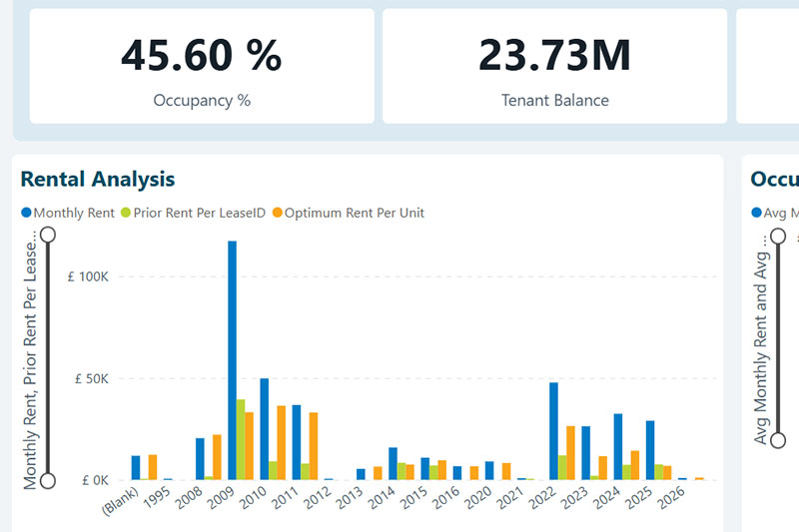Select the Occupancy % card showing 45.60 %
Image resolution: width=799 pixels, height=532 pixels.
[x=202, y=66]
